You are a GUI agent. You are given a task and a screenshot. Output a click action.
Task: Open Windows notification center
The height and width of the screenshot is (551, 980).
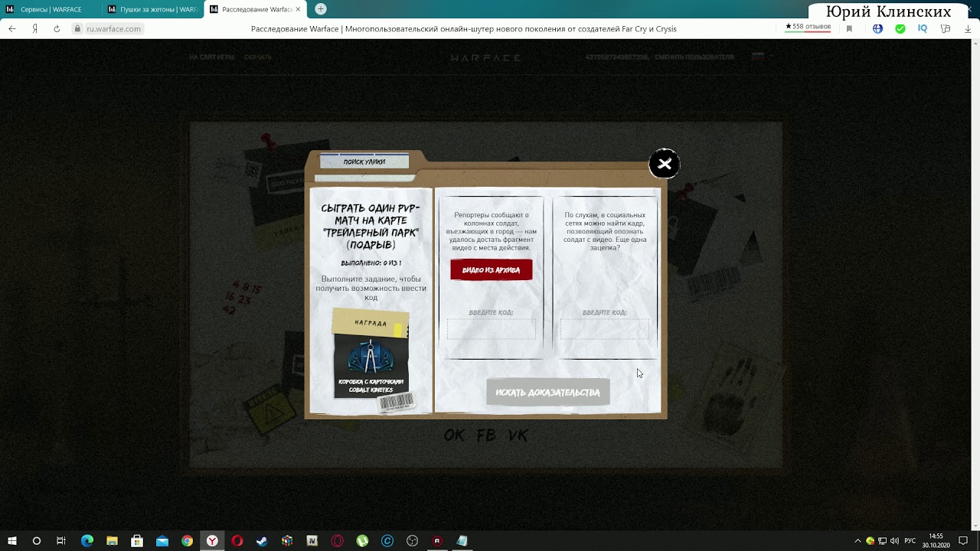(963, 541)
